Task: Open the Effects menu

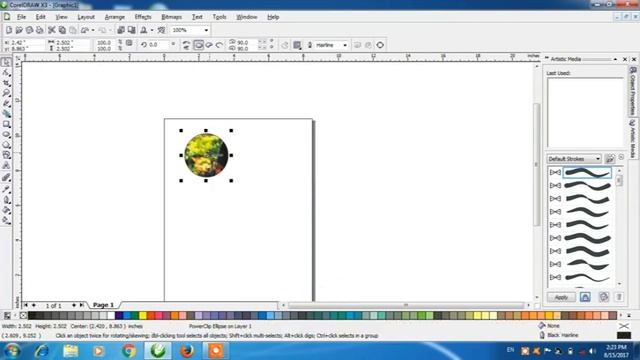Action: coord(143,17)
